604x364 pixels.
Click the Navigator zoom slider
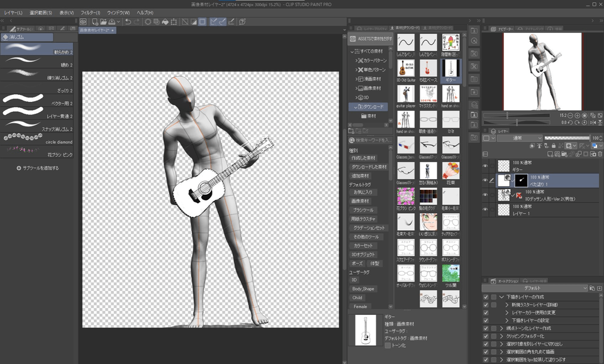pos(517,116)
